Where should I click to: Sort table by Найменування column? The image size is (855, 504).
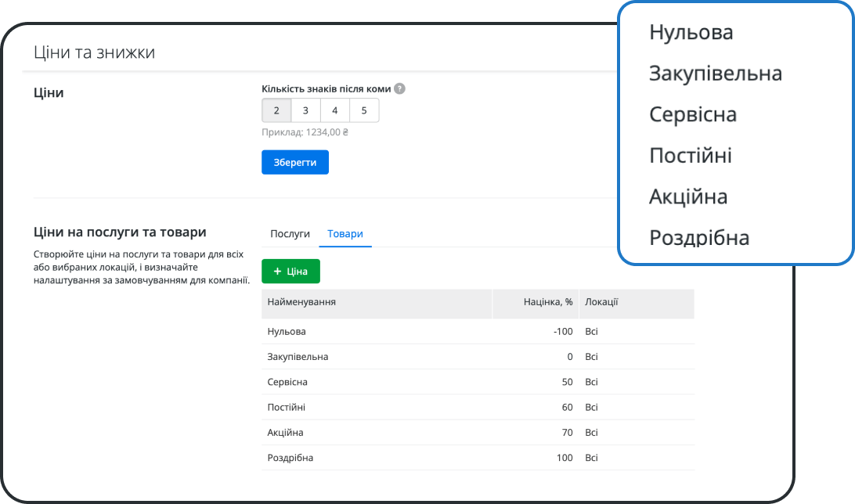point(303,304)
